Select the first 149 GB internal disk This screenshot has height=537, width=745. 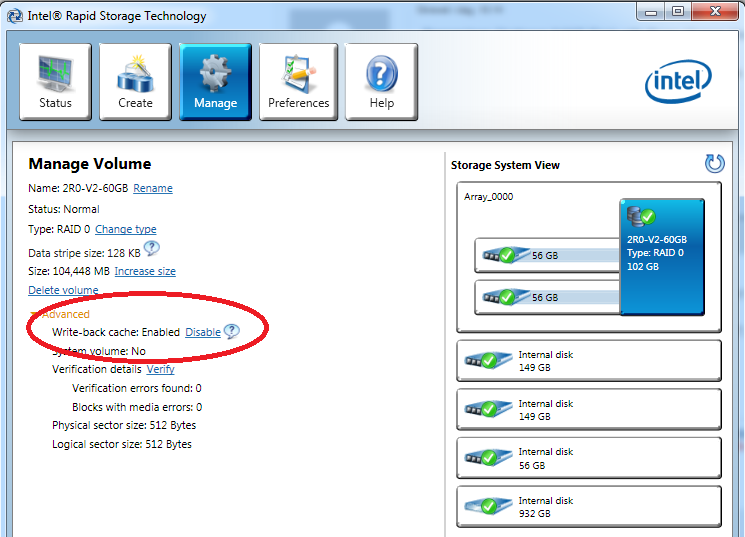(589, 361)
